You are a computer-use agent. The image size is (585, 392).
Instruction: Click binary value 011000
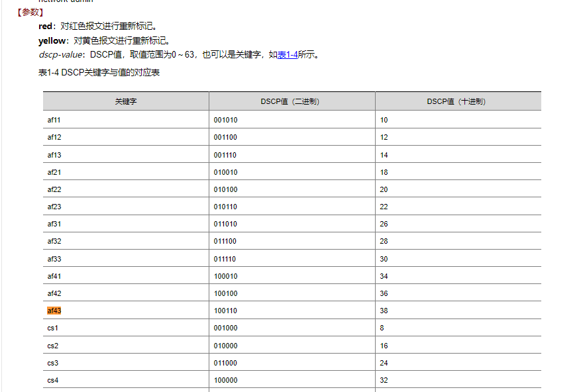tap(225, 363)
